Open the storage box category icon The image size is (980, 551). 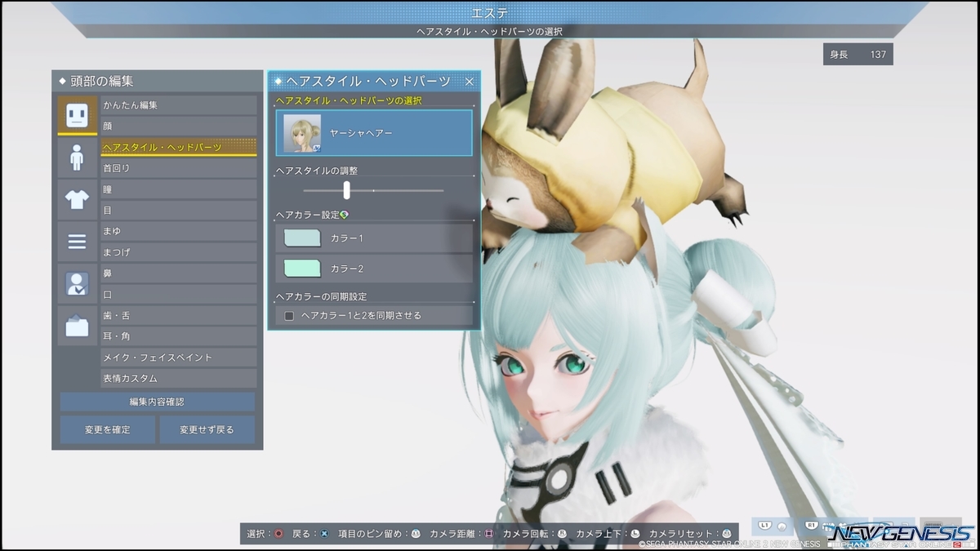77,327
